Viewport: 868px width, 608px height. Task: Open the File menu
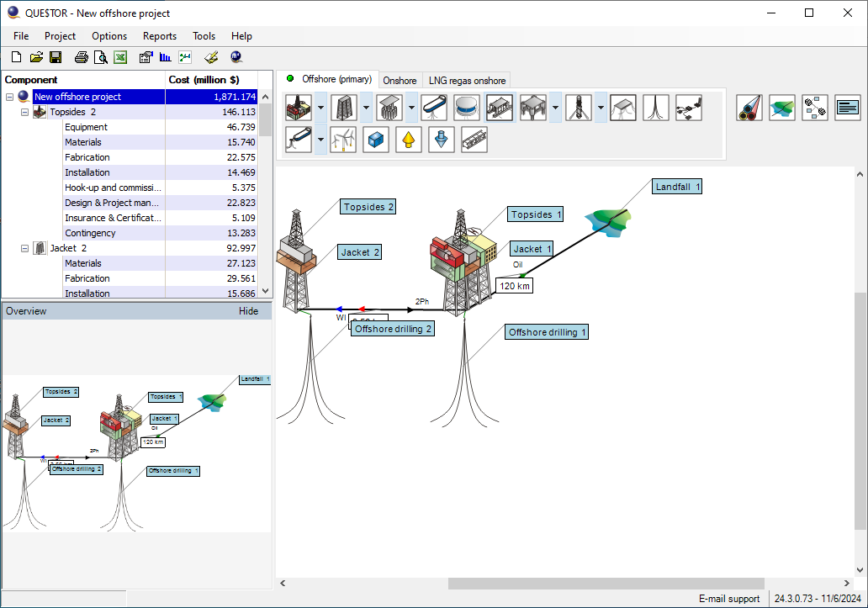pos(21,36)
